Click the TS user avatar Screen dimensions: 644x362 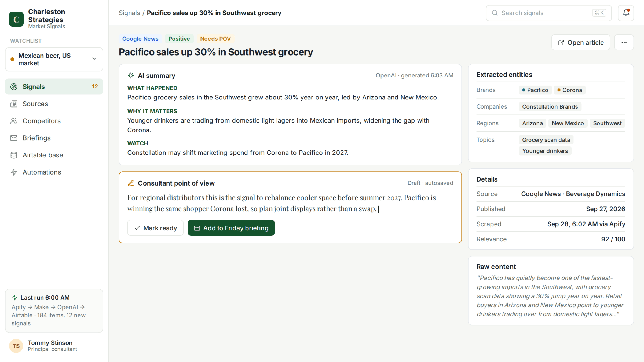coord(16,346)
